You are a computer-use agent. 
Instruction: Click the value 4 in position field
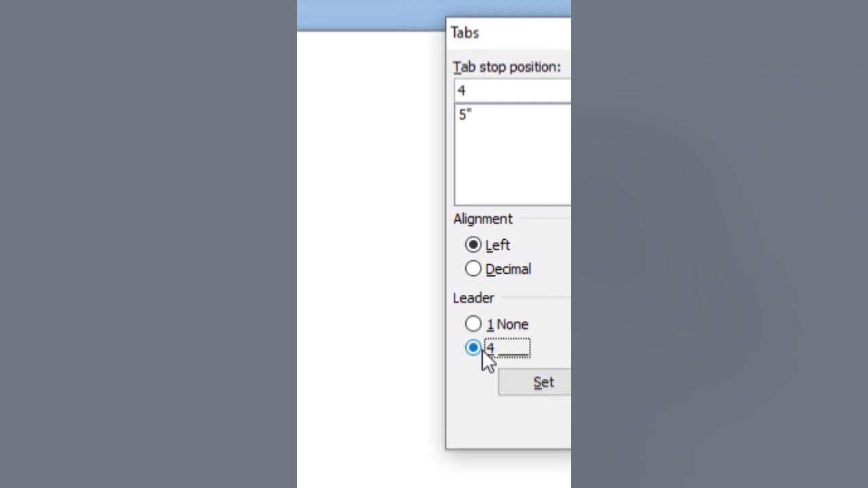tap(461, 91)
